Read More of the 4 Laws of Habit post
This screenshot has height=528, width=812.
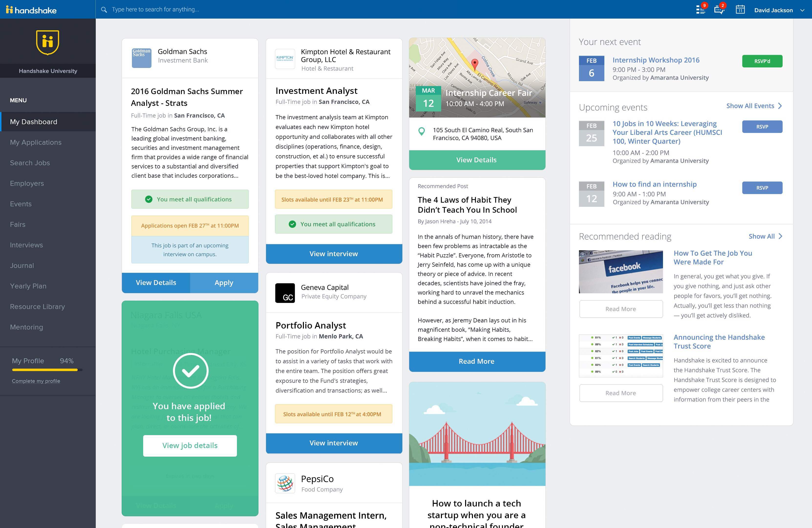[x=477, y=362]
